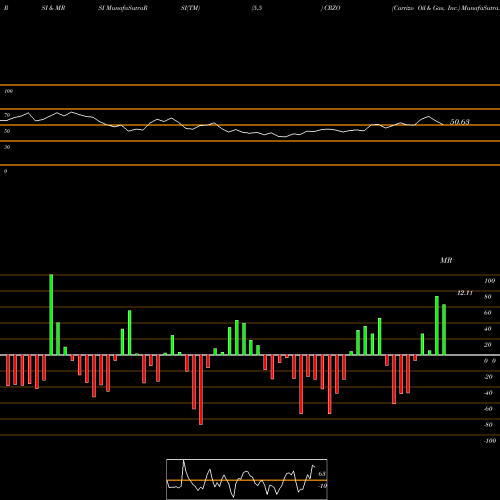The image size is (500, 500).
Task: Click the 80 label on MR axis
Action: pos(488,297)
